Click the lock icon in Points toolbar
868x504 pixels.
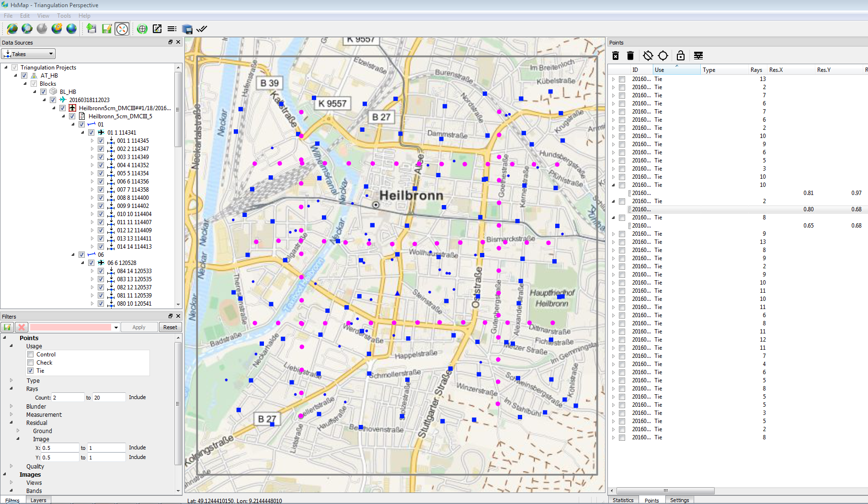[x=680, y=56]
